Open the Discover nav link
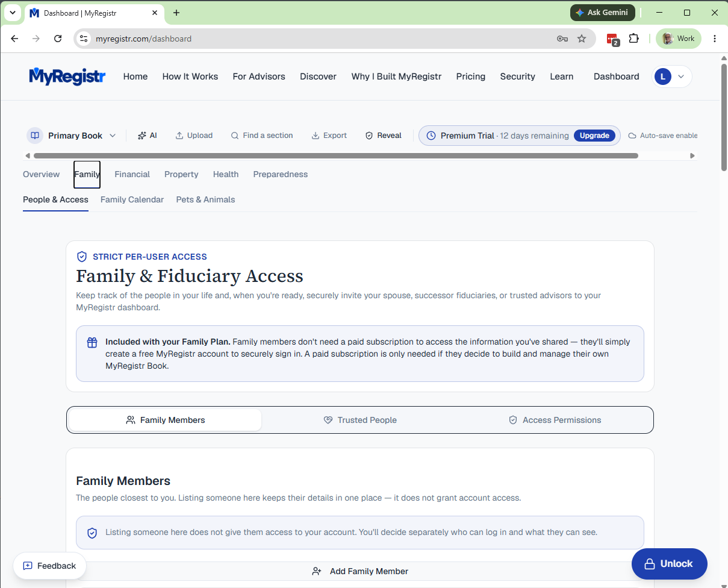Screen dimensions: 728x588 319,77
